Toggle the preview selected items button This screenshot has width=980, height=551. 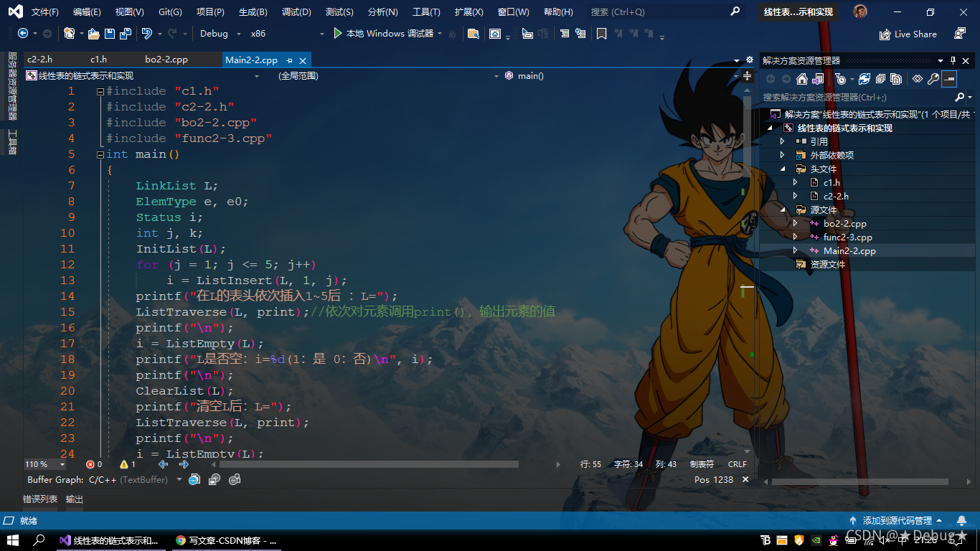(949, 79)
